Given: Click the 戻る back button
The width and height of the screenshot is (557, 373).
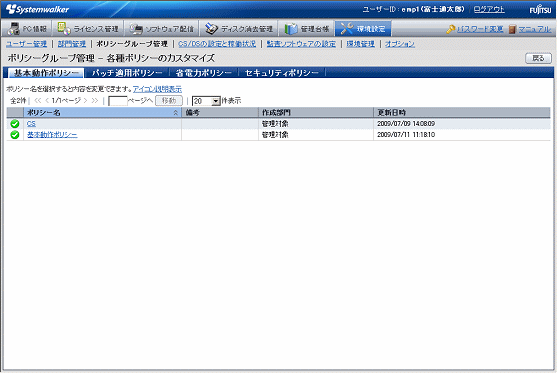Looking at the screenshot, I should [x=538, y=58].
